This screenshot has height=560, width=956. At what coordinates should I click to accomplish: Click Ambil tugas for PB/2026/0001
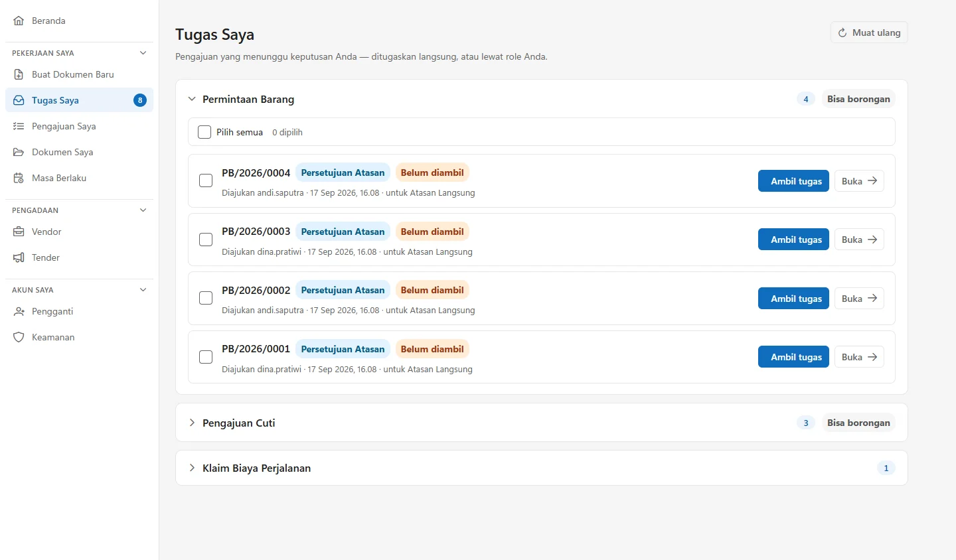tap(793, 357)
